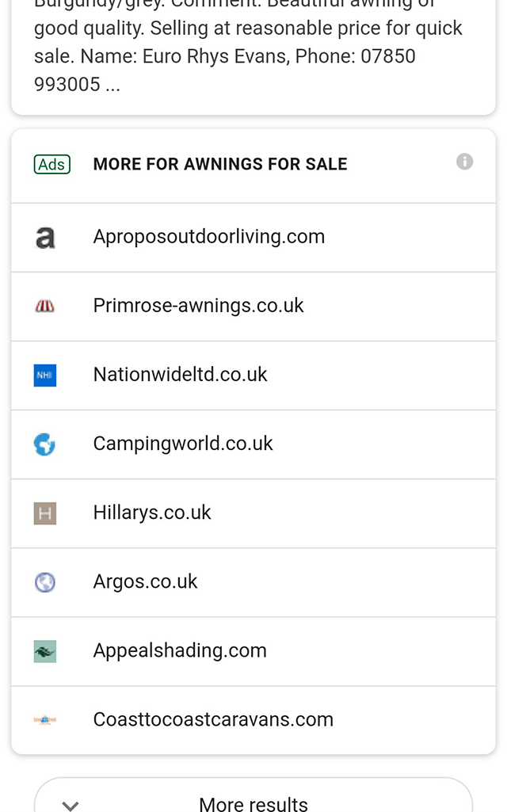
Task: Visit Primrose-awnings.co.uk
Action: tap(199, 306)
